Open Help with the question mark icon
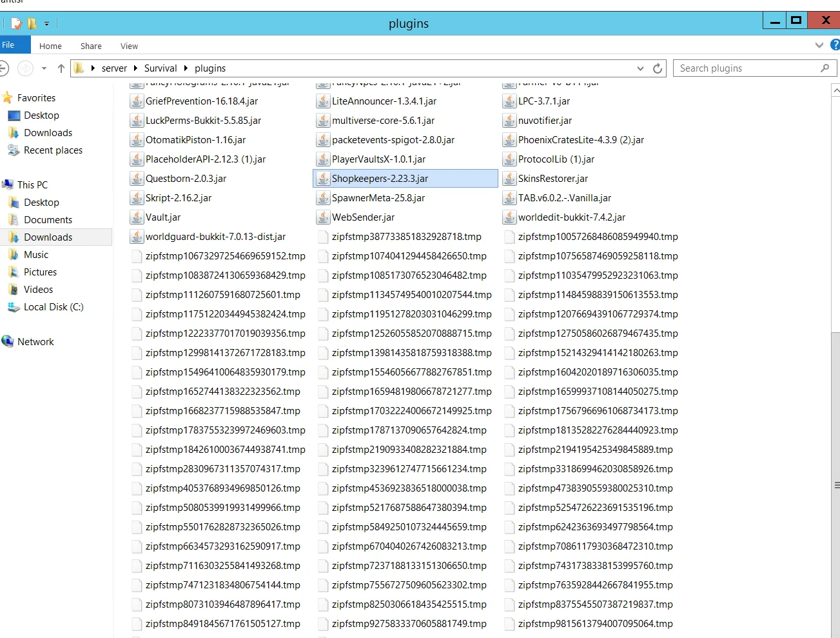Screen dimensions: 840x638 pos(835,45)
